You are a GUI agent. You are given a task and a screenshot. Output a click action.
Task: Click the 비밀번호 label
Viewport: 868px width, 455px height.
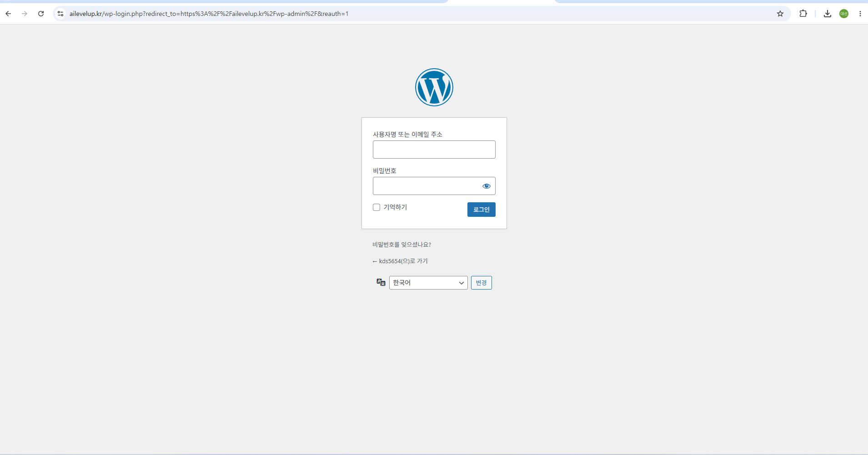(x=385, y=170)
